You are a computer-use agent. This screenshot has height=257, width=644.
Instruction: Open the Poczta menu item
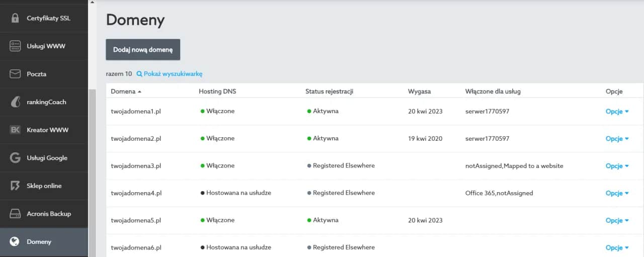tap(36, 74)
